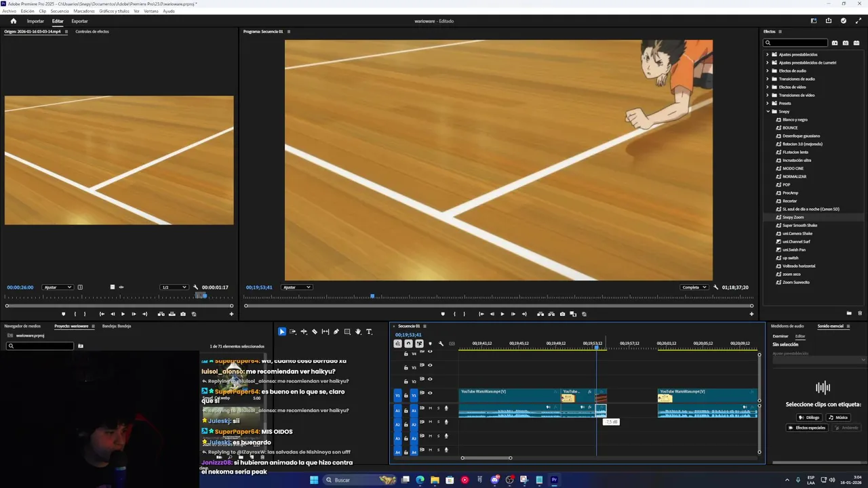Open workspaces icon at top right
The height and width of the screenshot is (488, 868).
click(814, 21)
